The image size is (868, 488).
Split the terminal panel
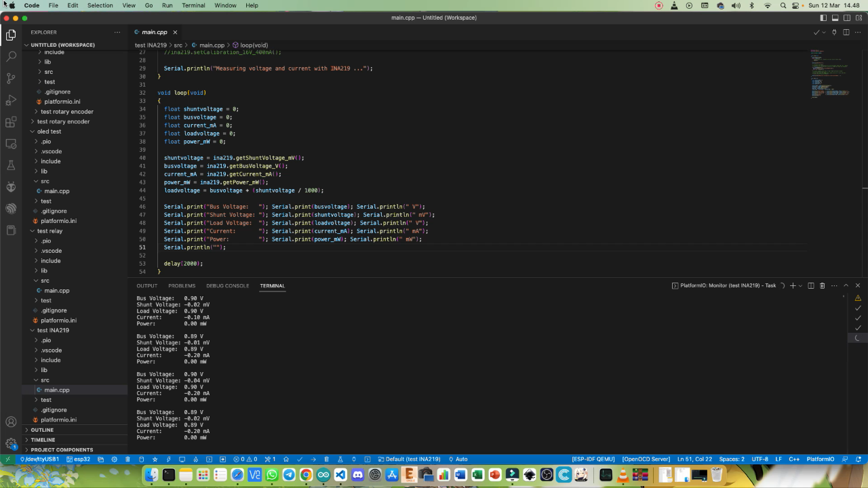(x=811, y=285)
